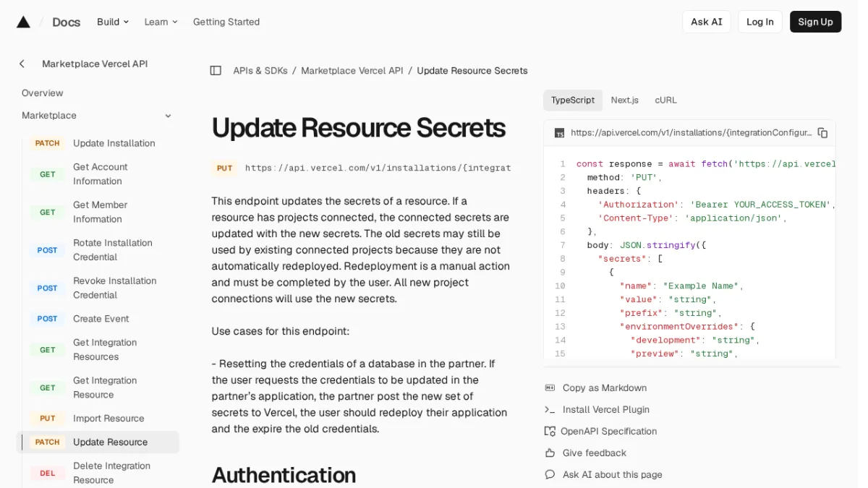Viewport: 868px width, 488px height.
Task: Open Import Resource sidebar item
Action: pyautogui.click(x=109, y=419)
